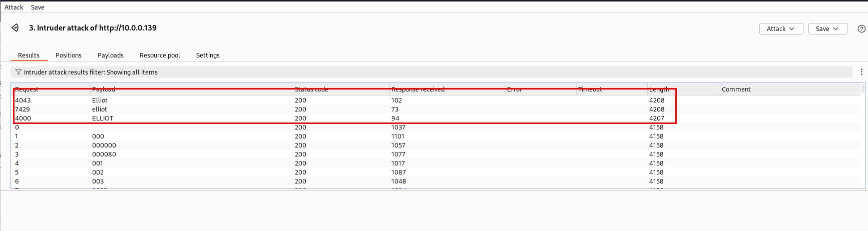Open the Save menu in menu bar
Image resolution: width=868 pixels, height=231 pixels.
pos(38,7)
